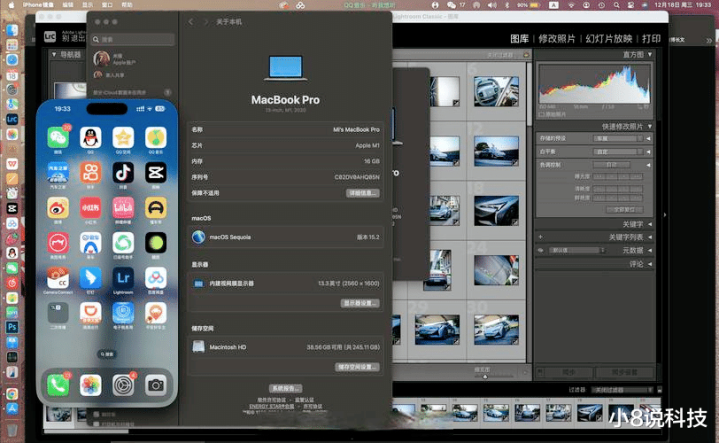Viewport: 719px width, 443px height.
Task: Open WeChat on the iPhone mirror
Action: click(58, 138)
